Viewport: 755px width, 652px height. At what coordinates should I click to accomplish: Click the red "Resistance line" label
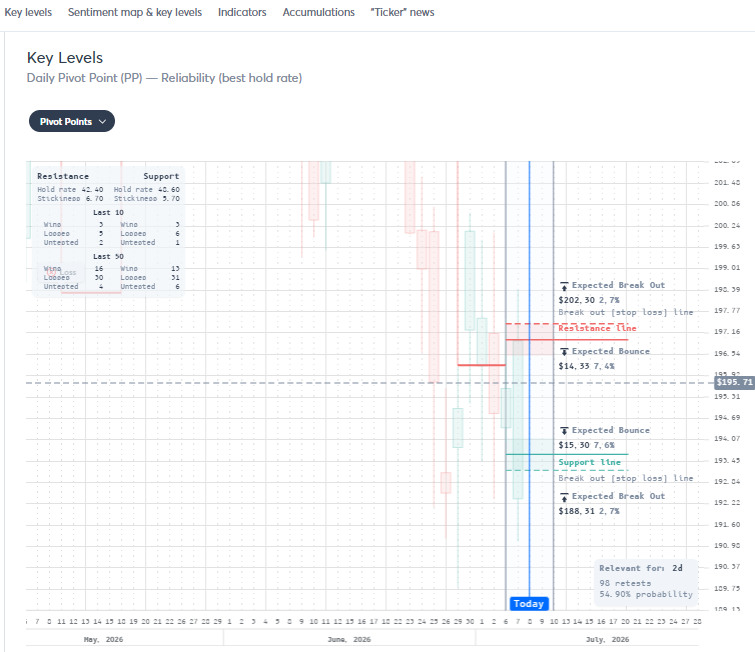click(x=597, y=328)
